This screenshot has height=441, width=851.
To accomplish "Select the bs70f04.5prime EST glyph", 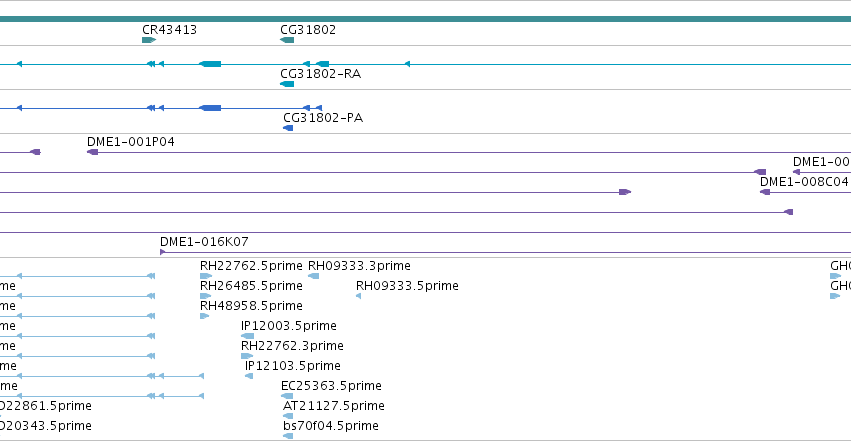I will [x=288, y=436].
